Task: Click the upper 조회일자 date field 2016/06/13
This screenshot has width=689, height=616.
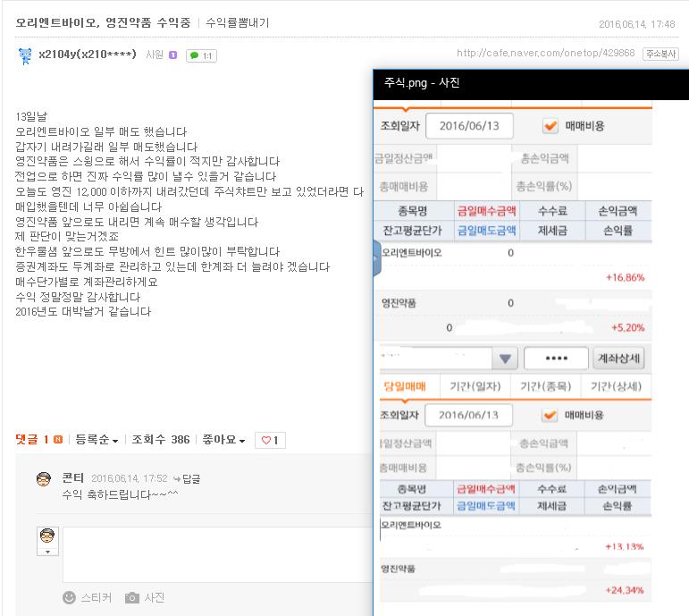Action: [x=469, y=126]
